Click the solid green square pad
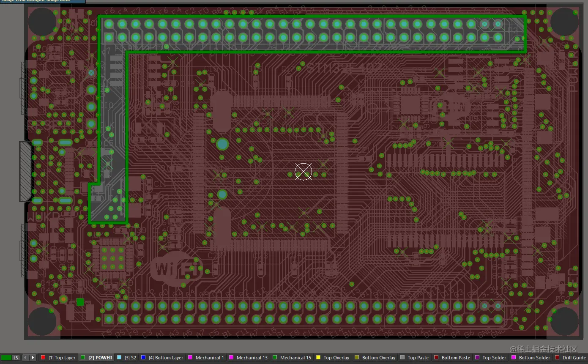The image size is (588, 364). coord(80,302)
